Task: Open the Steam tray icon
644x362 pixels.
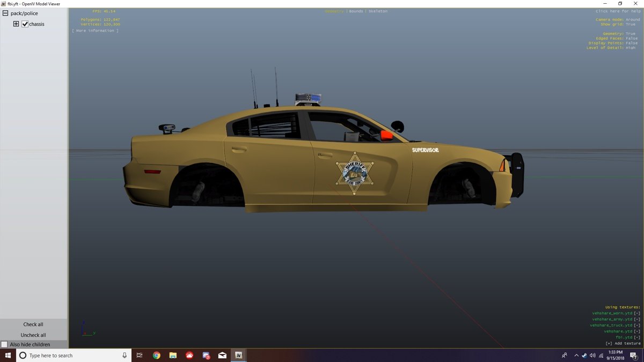Action: [584, 356]
